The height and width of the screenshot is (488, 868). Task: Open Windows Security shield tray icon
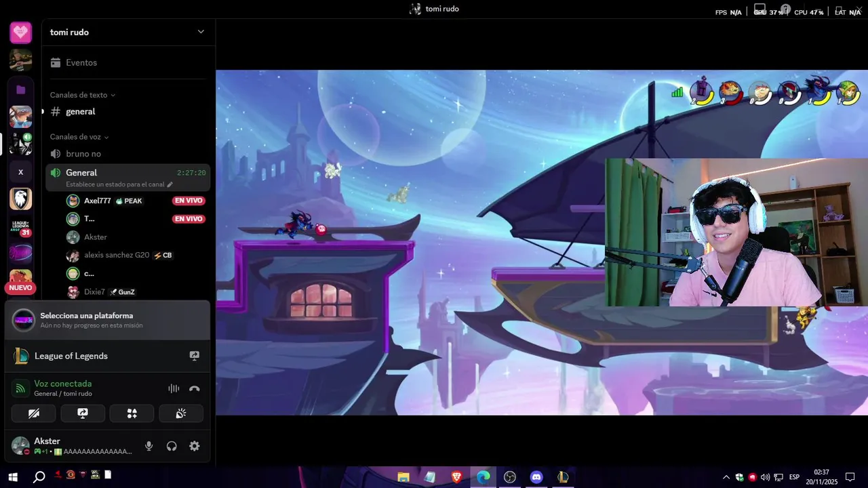(739, 477)
